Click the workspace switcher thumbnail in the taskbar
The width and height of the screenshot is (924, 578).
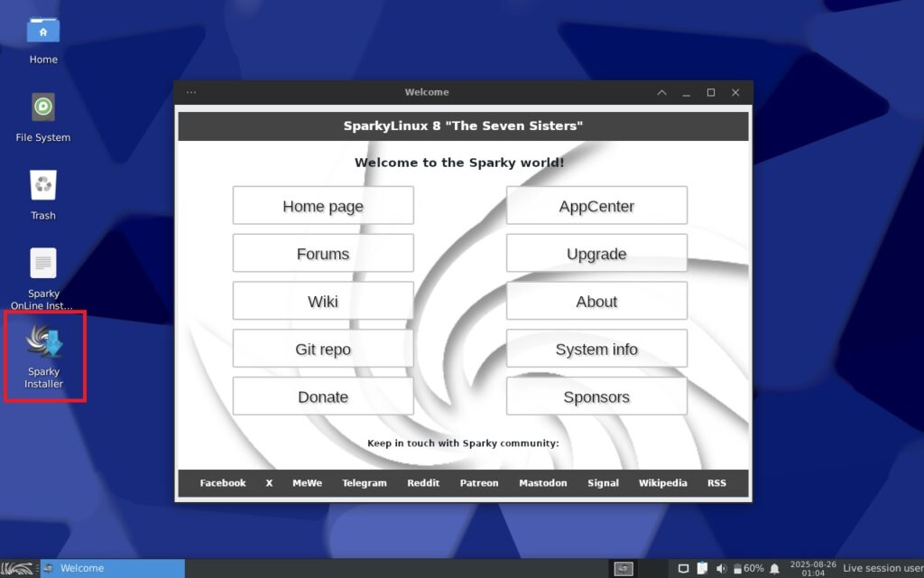tap(624, 568)
